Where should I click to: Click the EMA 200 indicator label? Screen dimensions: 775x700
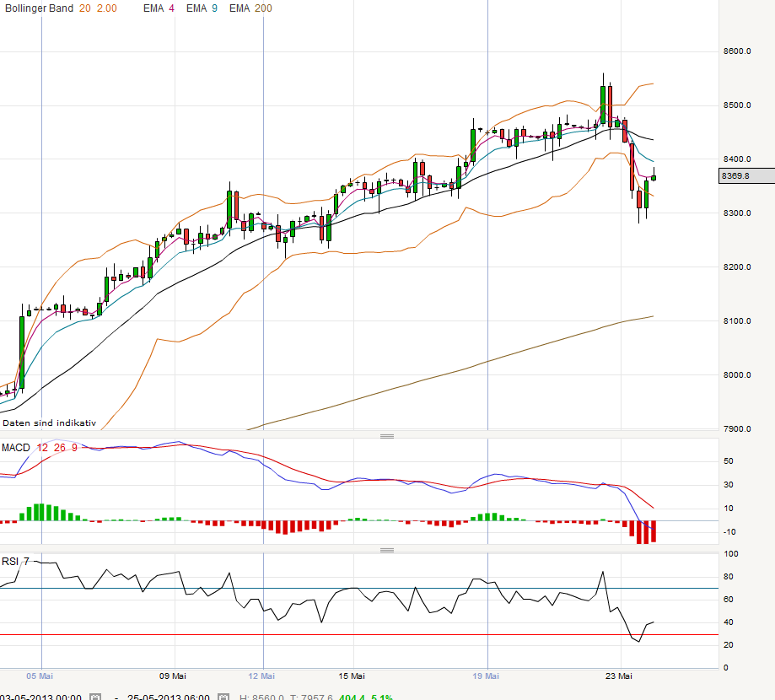(x=250, y=8)
